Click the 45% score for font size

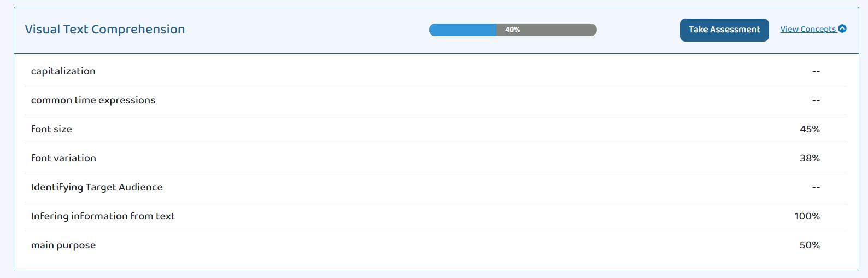810,129
